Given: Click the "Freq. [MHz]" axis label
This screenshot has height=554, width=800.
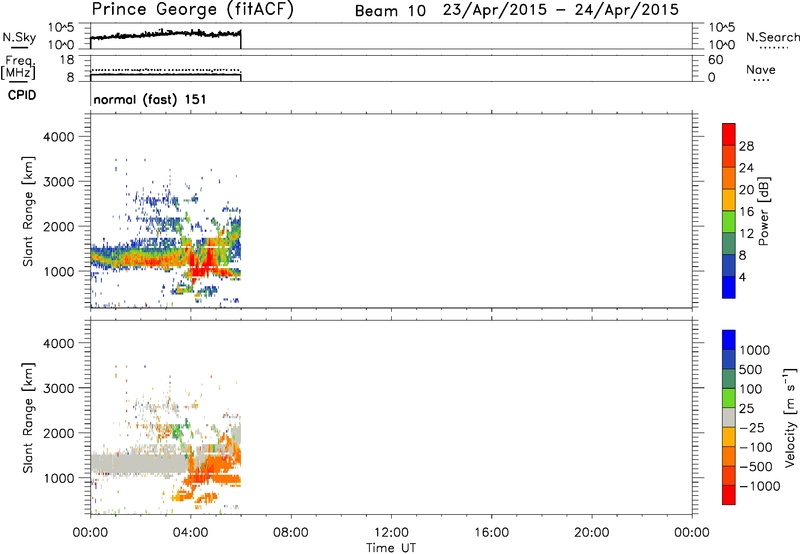Looking at the screenshot, I should [18, 67].
